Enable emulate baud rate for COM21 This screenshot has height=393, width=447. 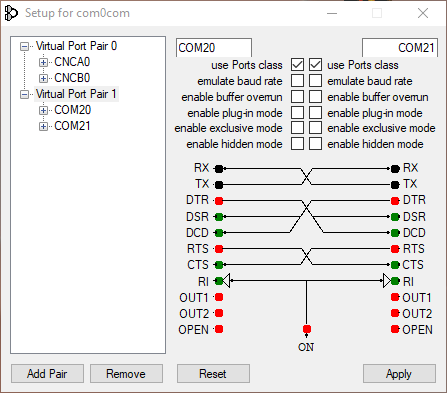tap(315, 81)
